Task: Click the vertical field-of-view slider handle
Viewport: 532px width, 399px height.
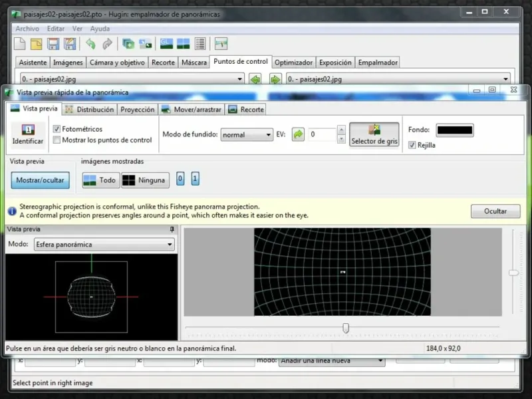Action: click(513, 273)
